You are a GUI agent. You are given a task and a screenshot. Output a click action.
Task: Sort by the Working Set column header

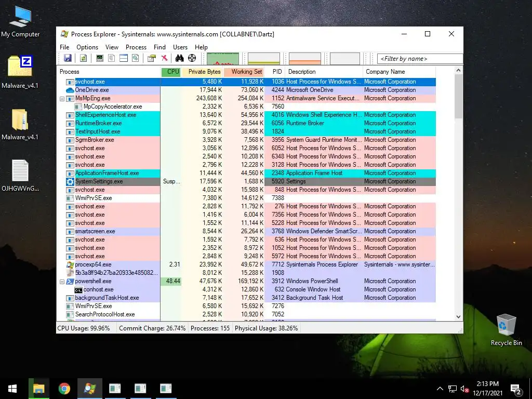[x=244, y=72]
